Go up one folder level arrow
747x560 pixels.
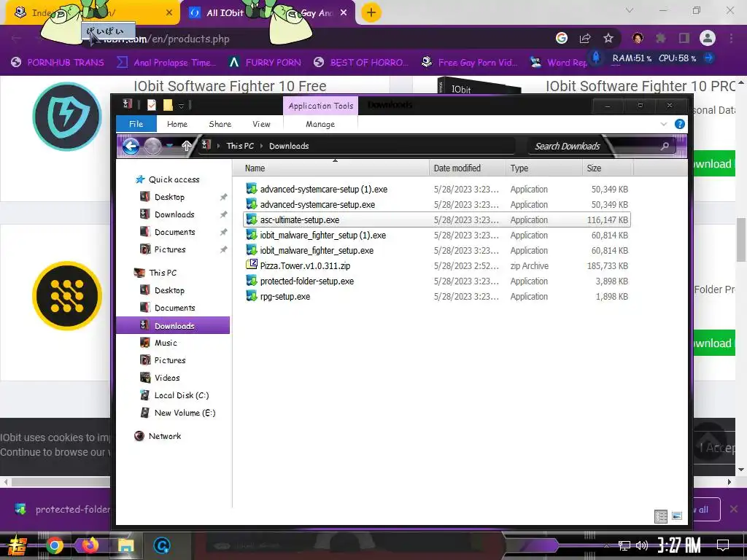tap(187, 146)
